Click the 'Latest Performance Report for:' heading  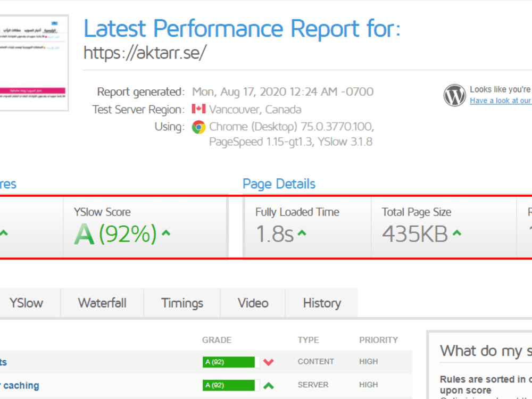click(242, 29)
